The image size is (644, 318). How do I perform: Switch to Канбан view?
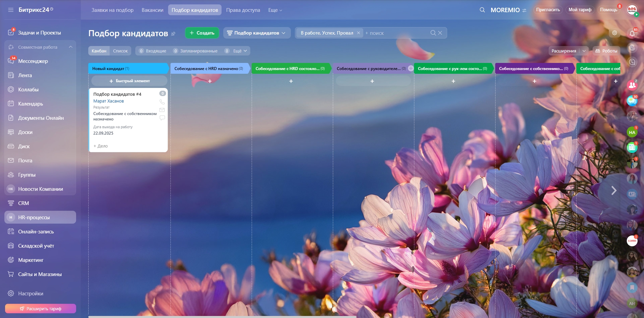pos(99,51)
